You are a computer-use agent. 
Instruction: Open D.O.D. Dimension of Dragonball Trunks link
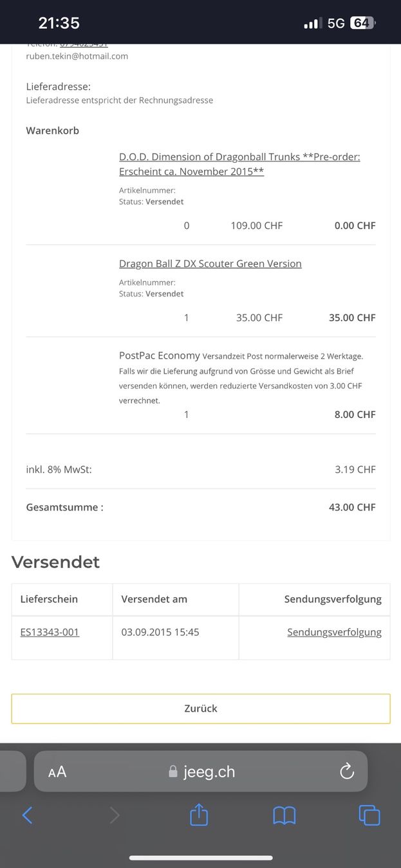click(x=239, y=164)
